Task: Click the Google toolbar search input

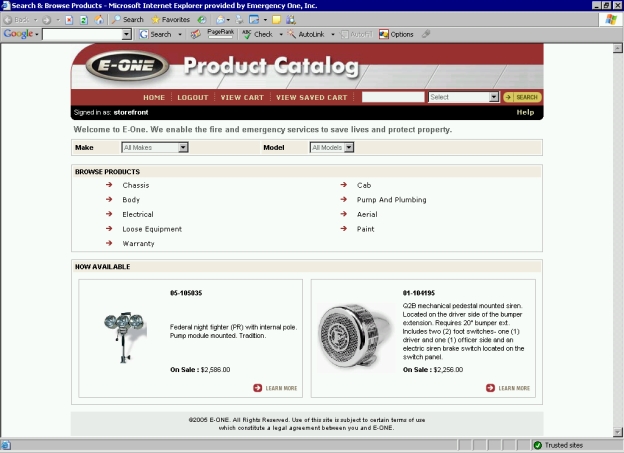Action: tap(82, 34)
